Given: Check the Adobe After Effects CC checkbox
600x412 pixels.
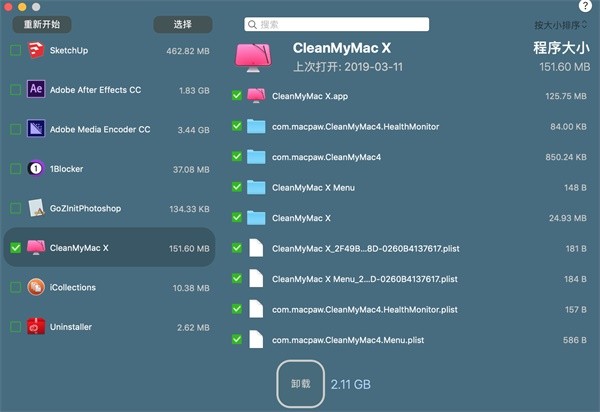Looking at the screenshot, I should click(15, 90).
